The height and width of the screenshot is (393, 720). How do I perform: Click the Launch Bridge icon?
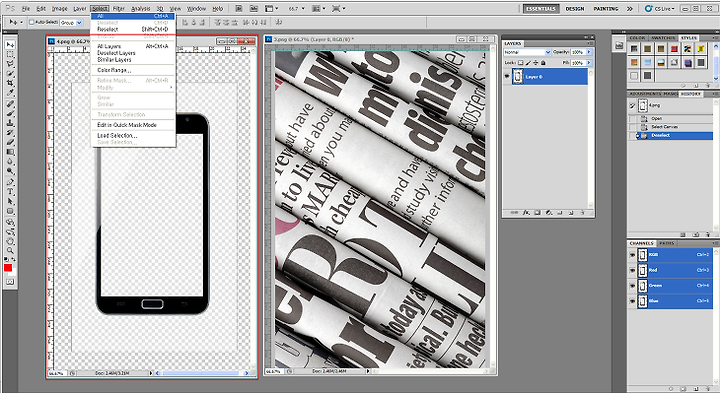pyautogui.click(x=240, y=8)
